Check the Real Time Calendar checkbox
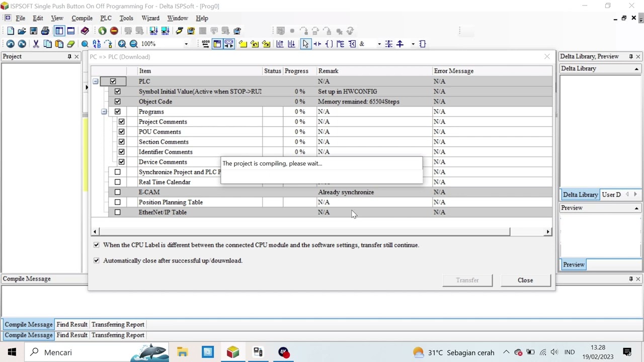This screenshot has height=362, width=644. [x=117, y=182]
